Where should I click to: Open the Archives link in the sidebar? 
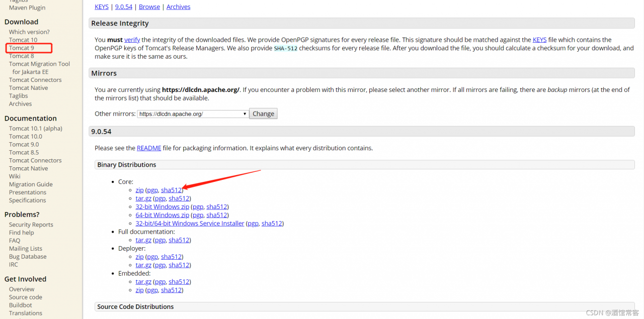(20, 104)
